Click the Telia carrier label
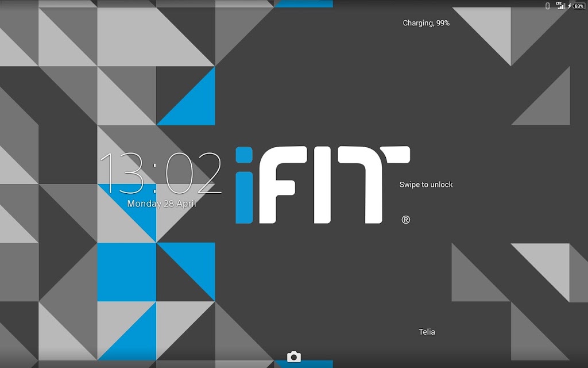588x368 pixels. pyautogui.click(x=427, y=332)
